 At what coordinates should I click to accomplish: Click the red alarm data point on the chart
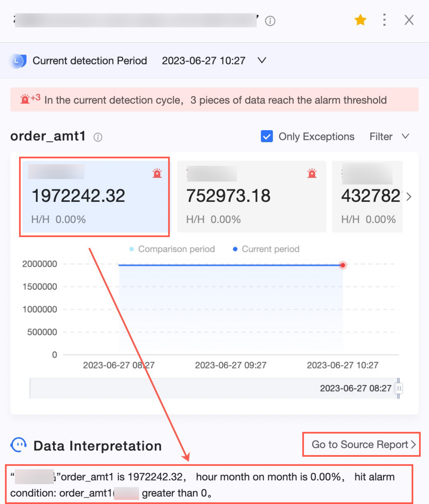343,265
